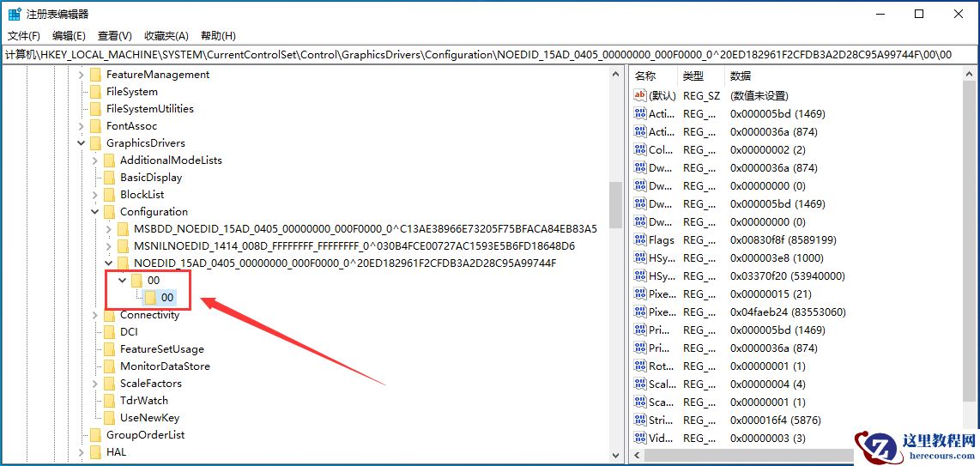
Task: Click icon of Pixe... value 0x00000015
Action: pos(639,294)
